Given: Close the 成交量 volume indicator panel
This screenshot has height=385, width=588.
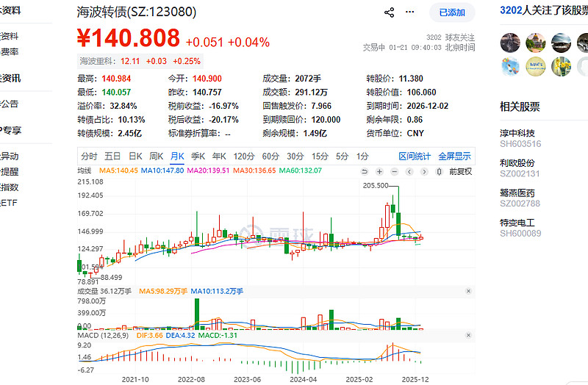Looking at the screenshot, I should [x=468, y=291].
